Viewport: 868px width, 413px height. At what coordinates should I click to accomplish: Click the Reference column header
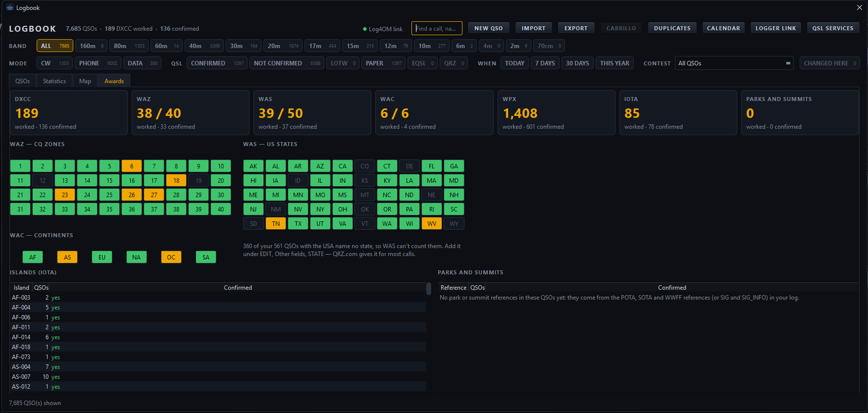[454, 288]
